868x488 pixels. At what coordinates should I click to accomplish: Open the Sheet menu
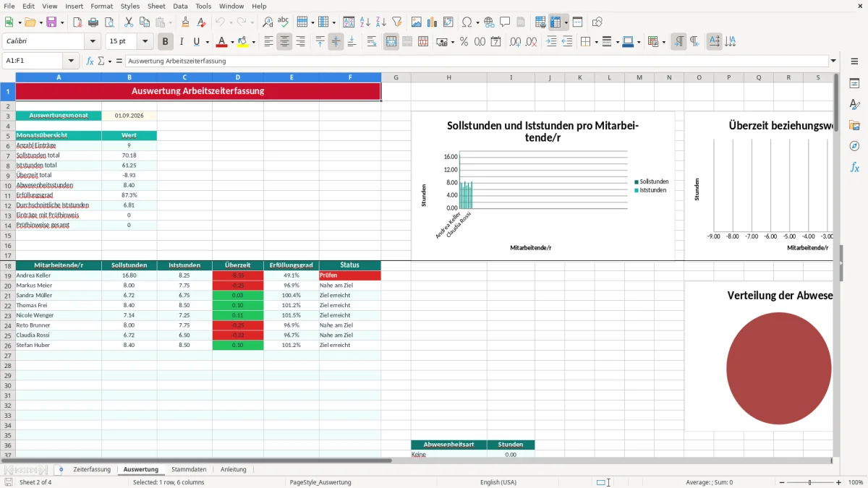tap(156, 6)
